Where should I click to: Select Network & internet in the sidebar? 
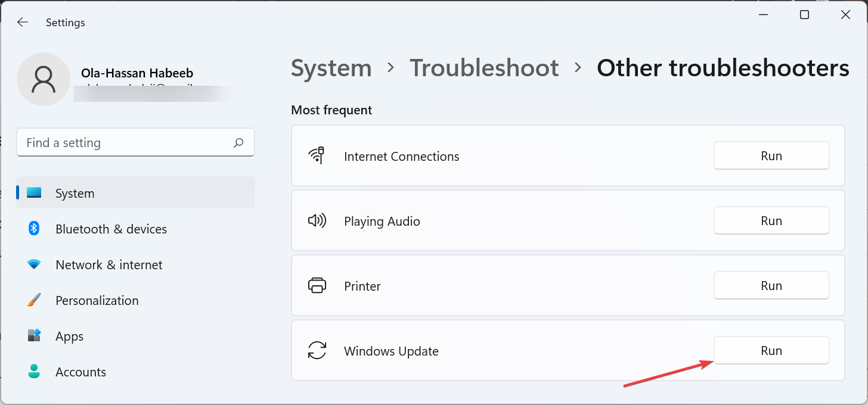(x=108, y=264)
